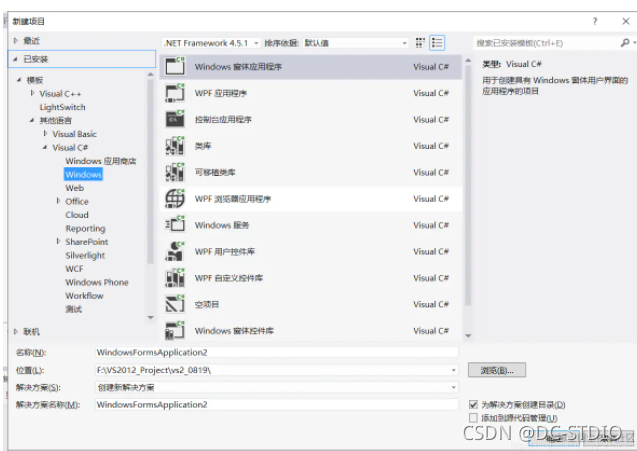Select Windows 应用商店 tree item
The image size is (637, 451).
click(101, 161)
